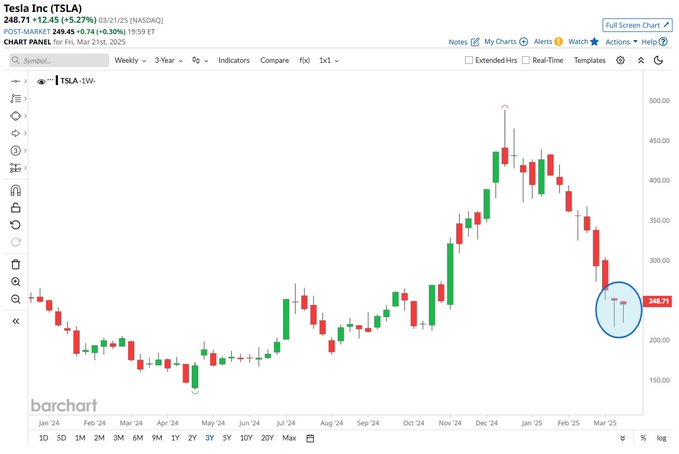Viewport: 679px width, 454px height.
Task: Switch to dark mode moon icon
Action: tap(659, 60)
